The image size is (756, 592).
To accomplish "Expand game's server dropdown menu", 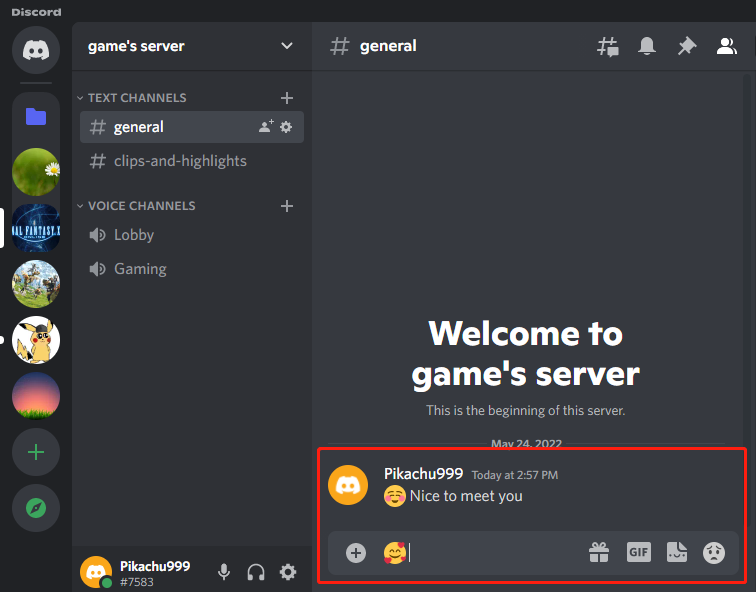I will (x=287, y=46).
